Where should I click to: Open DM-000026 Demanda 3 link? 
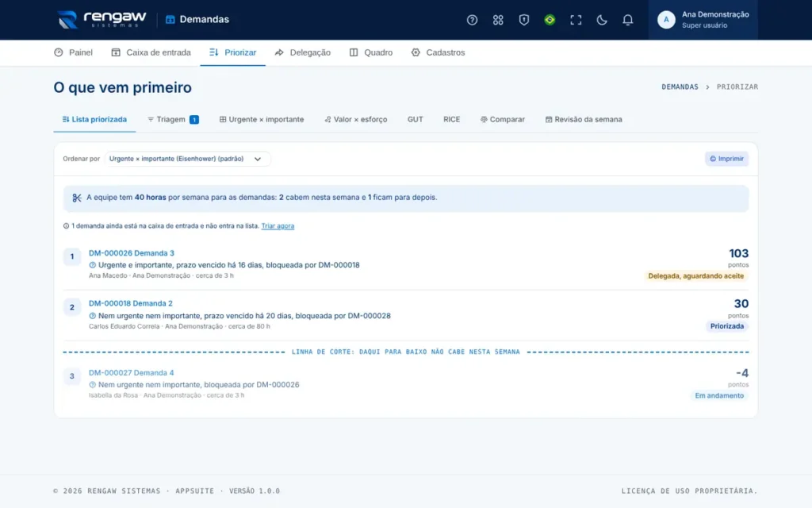(132, 253)
